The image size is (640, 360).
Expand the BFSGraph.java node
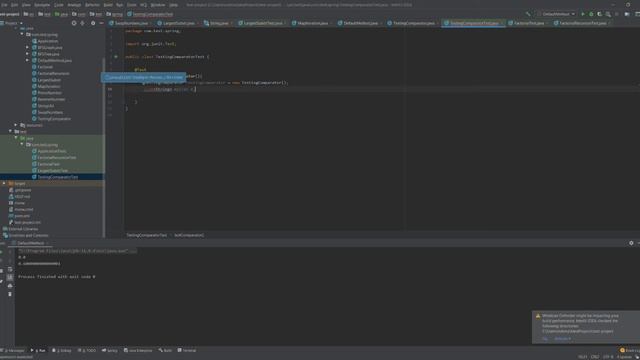(x=27, y=47)
